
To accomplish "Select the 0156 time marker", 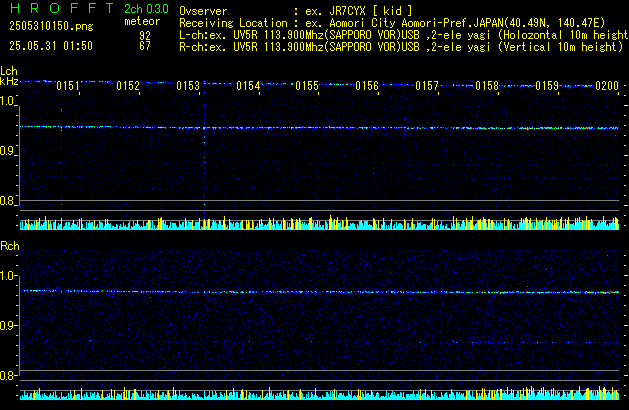I will 367,86.
